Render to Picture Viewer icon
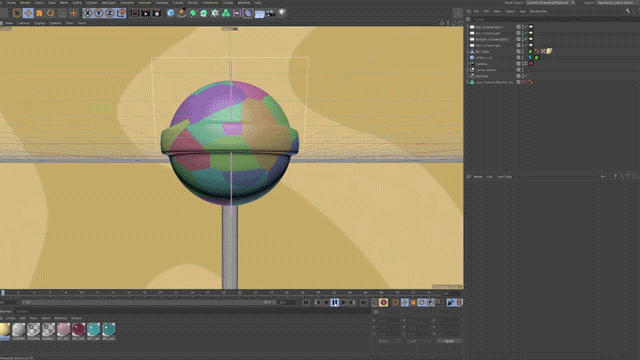This screenshot has height=360, width=640. pyautogui.click(x=146, y=13)
